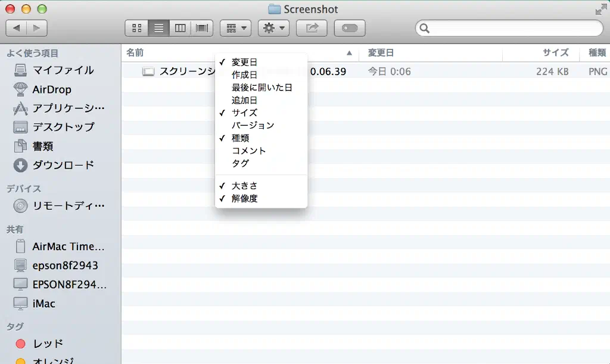Open AirDrop from the sidebar
The image size is (610, 364).
pos(51,89)
